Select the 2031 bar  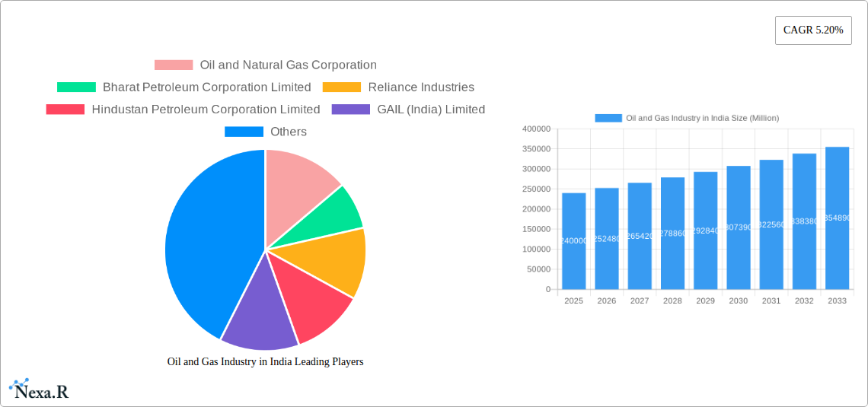pos(771,224)
